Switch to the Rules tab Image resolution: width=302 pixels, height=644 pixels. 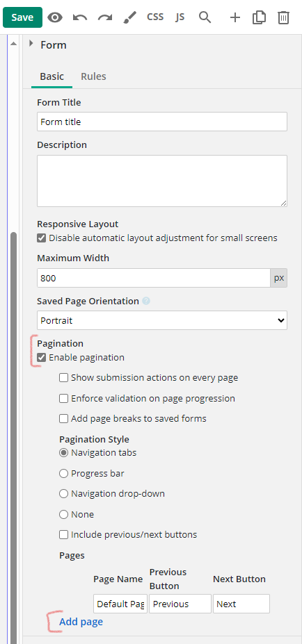(93, 76)
